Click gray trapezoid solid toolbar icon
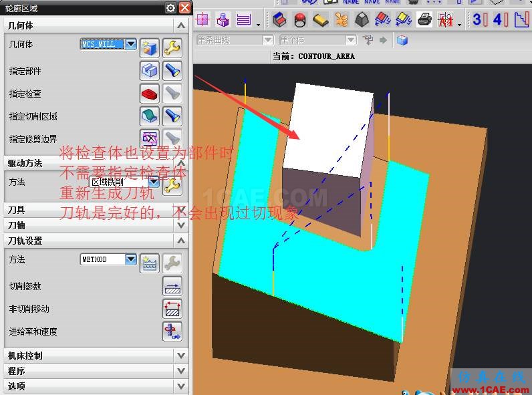This screenshot has height=395, width=532. 362,19
